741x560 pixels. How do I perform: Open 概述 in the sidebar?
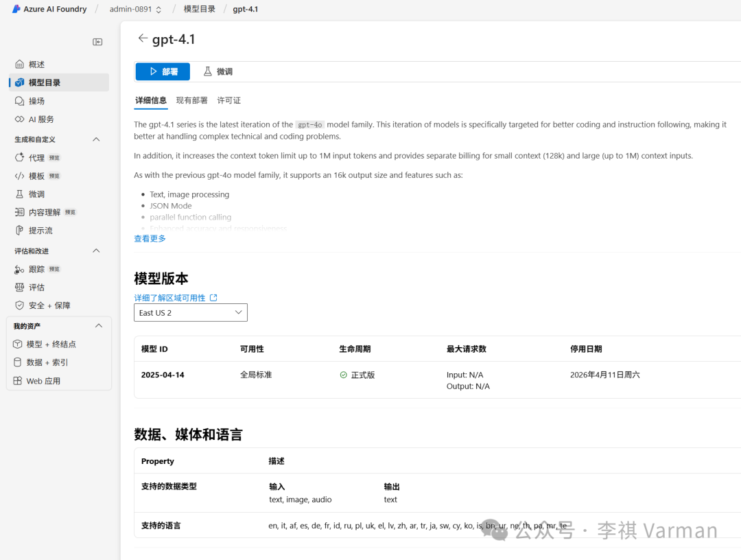59,65
